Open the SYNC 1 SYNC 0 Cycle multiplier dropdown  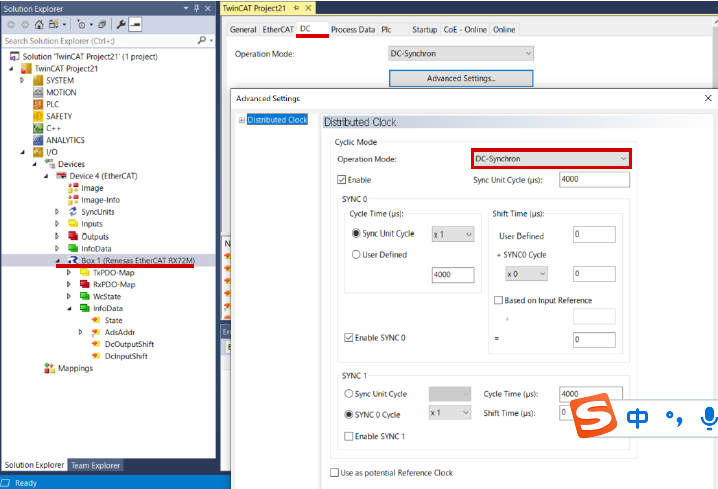pyautogui.click(x=450, y=413)
